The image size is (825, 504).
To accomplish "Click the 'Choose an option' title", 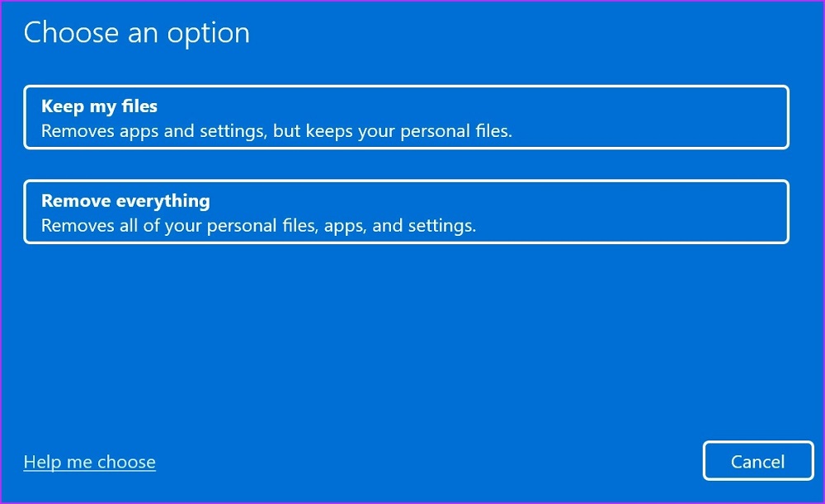I will tap(136, 33).
